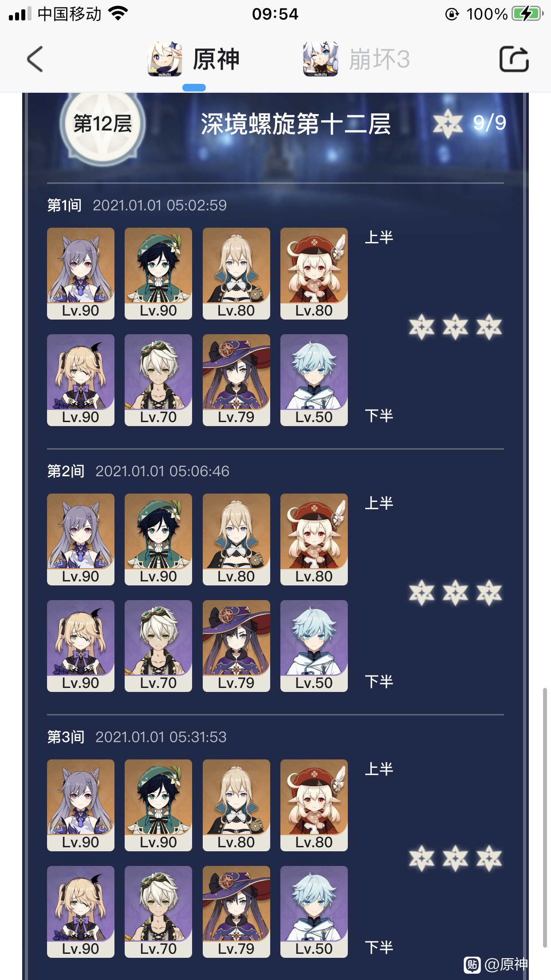Tap Bennett Lv.70 portrait in 第3间
Viewport: 551px width, 980px height.
click(x=158, y=912)
